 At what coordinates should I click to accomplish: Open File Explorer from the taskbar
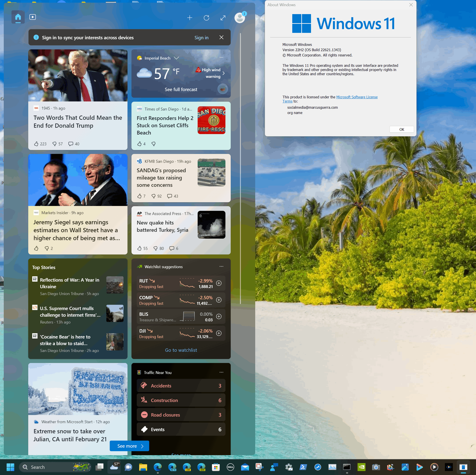[143, 467]
